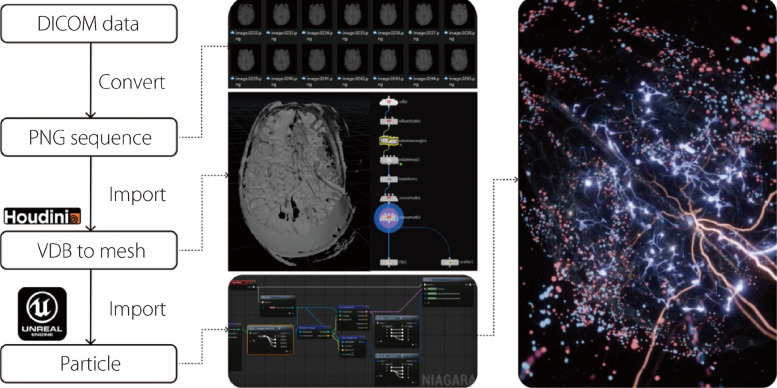Select the vdbactivate node
Screen dimensions: 777x388
coord(389,121)
